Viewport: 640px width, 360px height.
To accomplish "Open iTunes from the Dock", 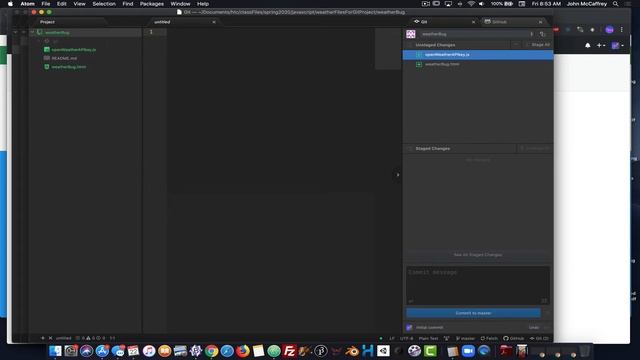I will coord(149,351).
